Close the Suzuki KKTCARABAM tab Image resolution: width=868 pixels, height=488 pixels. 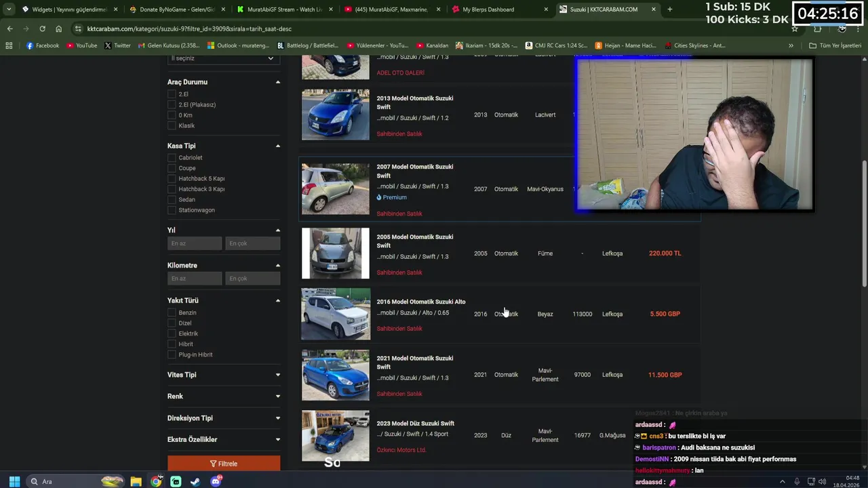point(654,9)
